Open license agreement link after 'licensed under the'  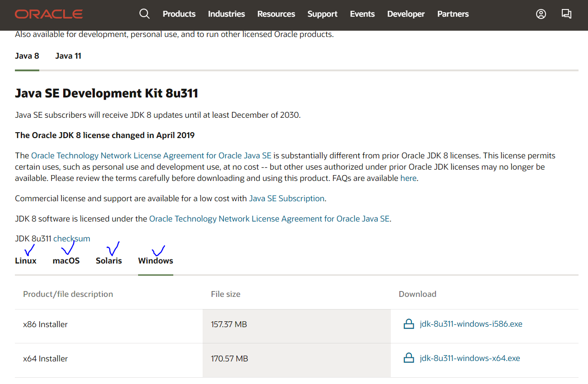(x=269, y=219)
